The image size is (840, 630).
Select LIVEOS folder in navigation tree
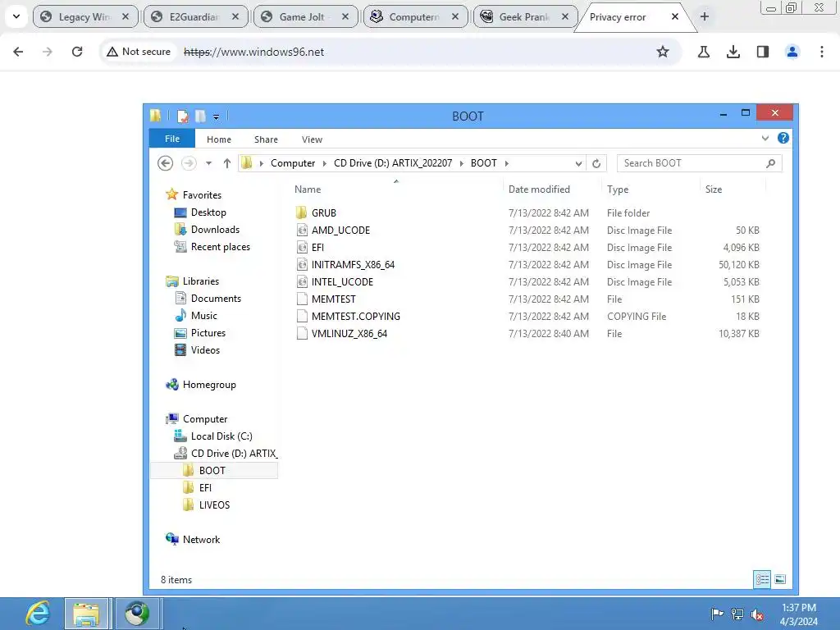click(214, 504)
